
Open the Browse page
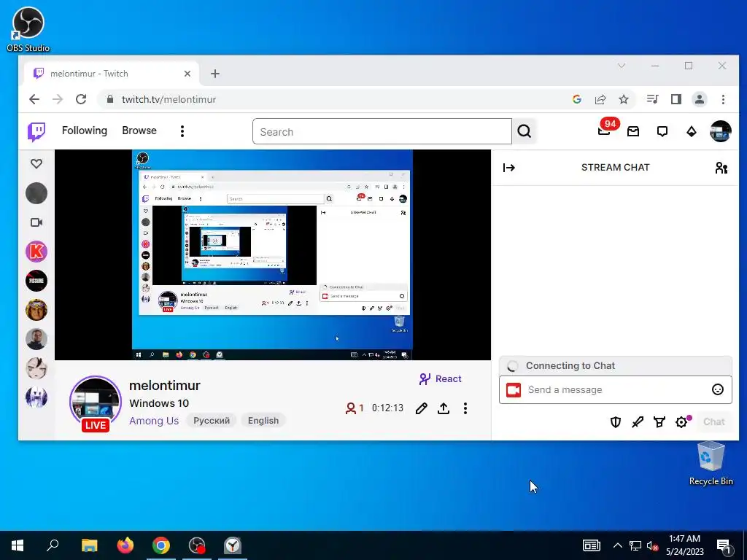coord(139,131)
